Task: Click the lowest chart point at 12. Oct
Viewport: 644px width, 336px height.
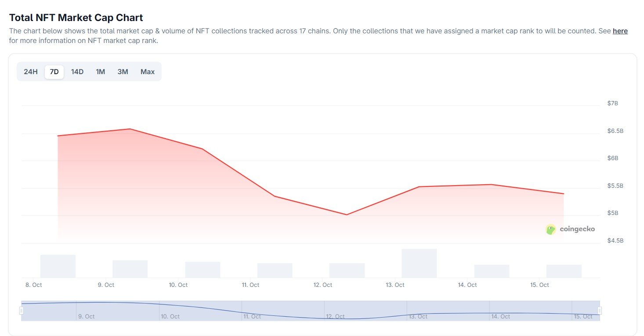Action: [347, 214]
